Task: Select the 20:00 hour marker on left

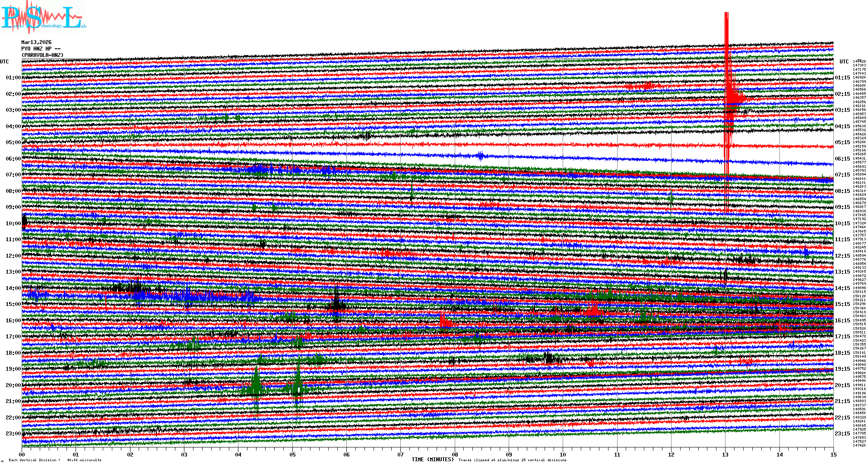Action: point(13,385)
